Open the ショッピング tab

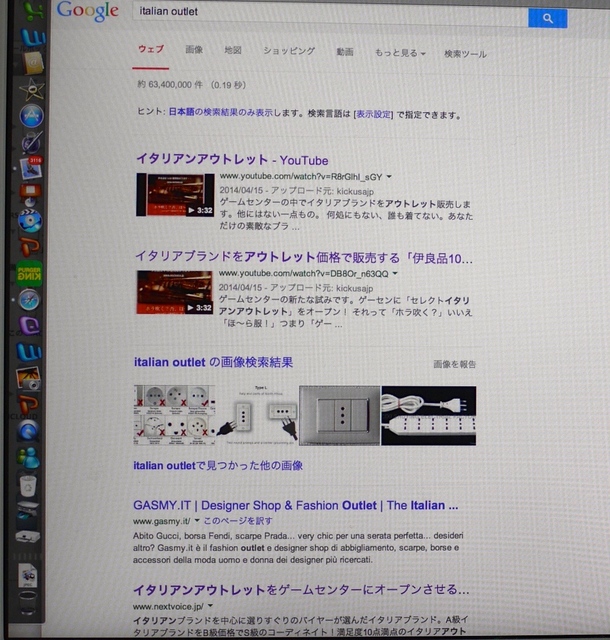point(289,51)
